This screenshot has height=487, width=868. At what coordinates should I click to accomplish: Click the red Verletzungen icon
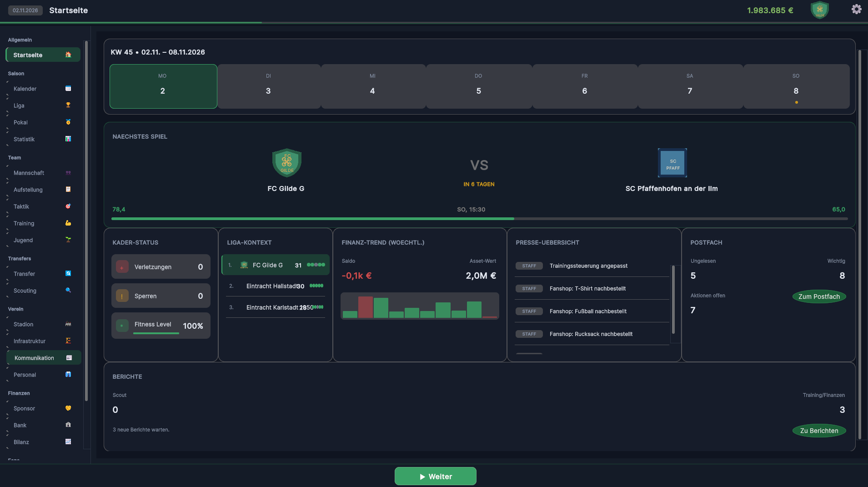(x=122, y=267)
